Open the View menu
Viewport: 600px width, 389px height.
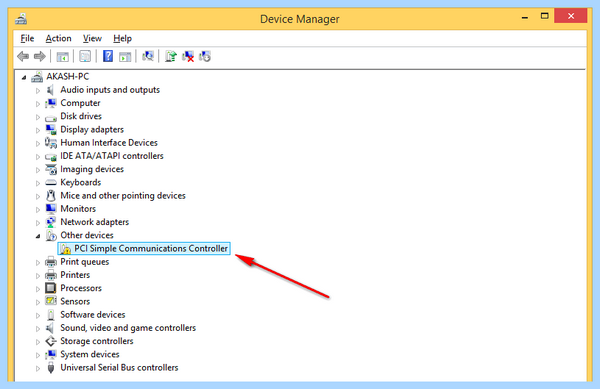click(x=92, y=38)
